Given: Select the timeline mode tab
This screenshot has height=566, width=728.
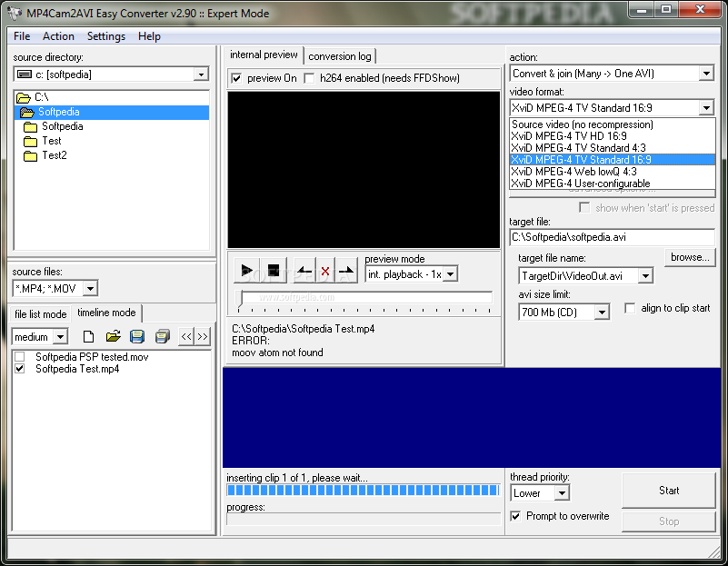Looking at the screenshot, I should [106, 313].
